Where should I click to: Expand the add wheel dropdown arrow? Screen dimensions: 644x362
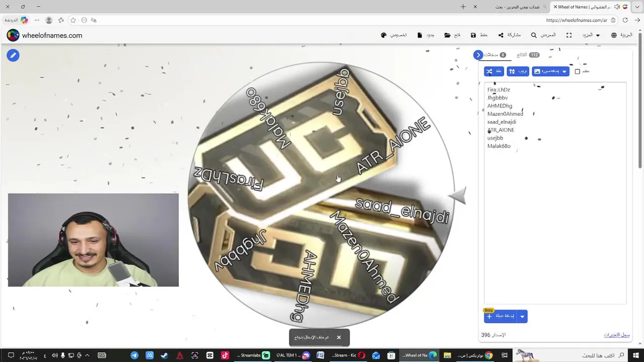pyautogui.click(x=522, y=316)
